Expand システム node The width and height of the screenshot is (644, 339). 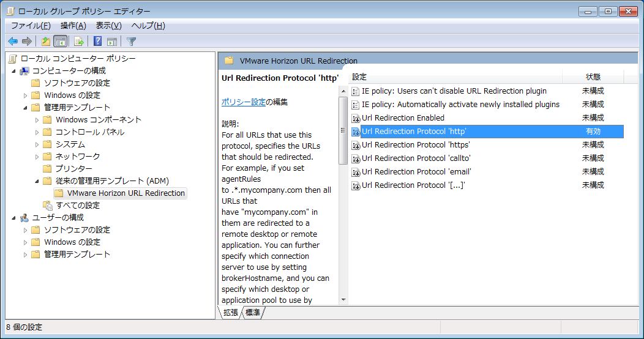37,144
